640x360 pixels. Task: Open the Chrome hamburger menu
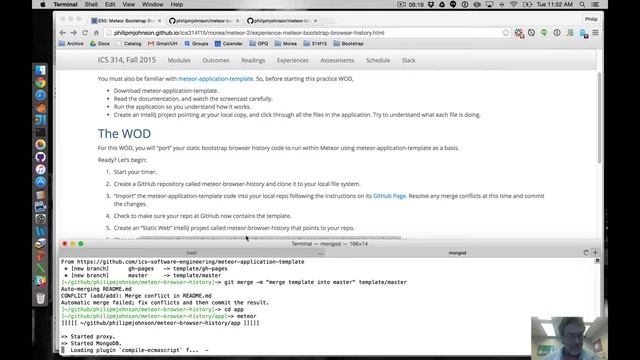coord(596,33)
